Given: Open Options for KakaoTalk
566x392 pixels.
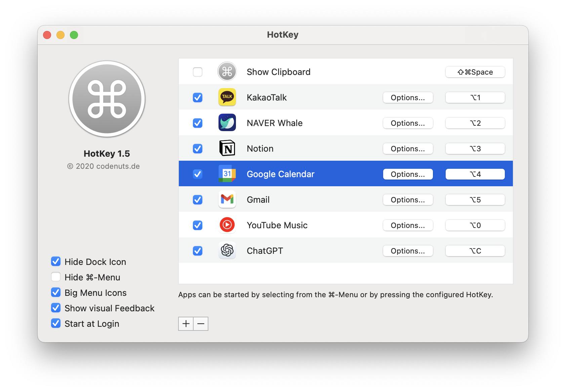Looking at the screenshot, I should point(408,97).
